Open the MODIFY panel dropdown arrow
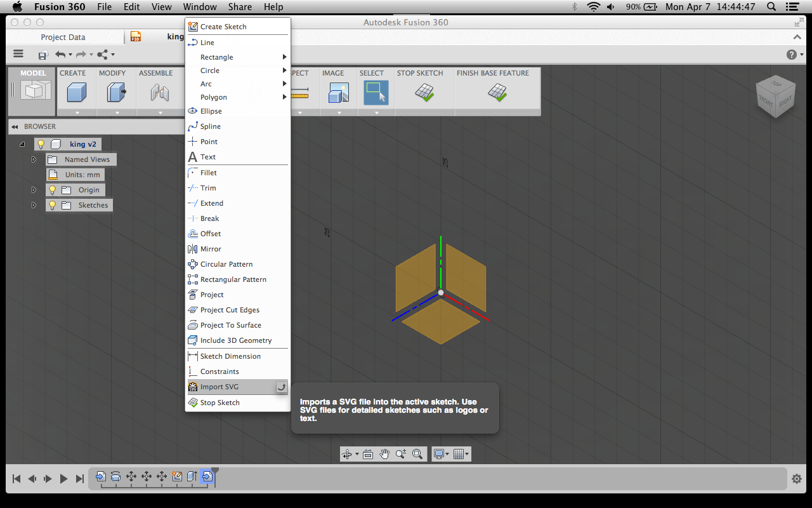 [x=117, y=112]
